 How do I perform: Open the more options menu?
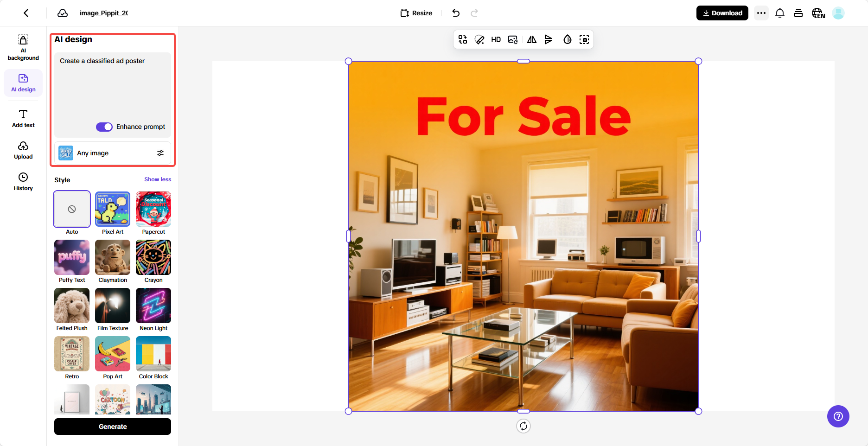[761, 13]
